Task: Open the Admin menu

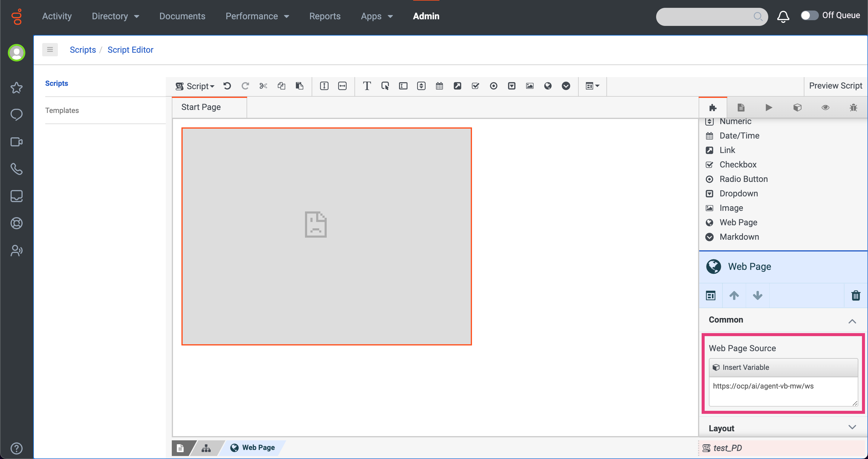Action: pos(426,16)
